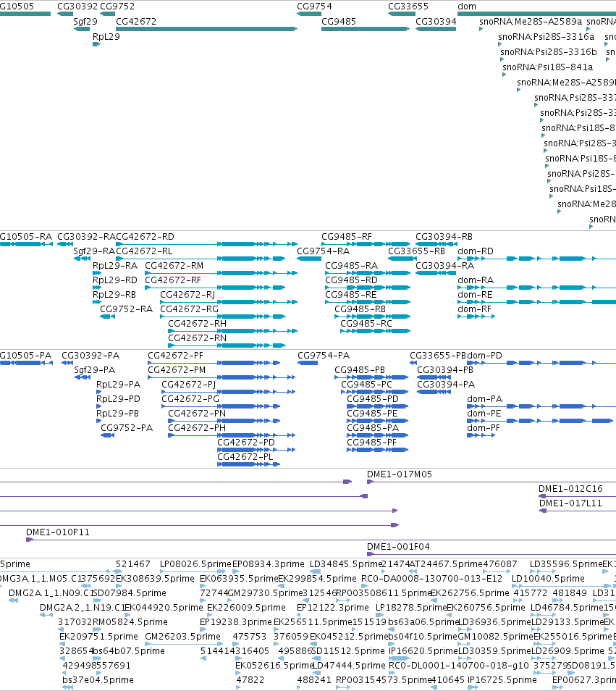Select the CG42672-PL protein label
The height and width of the screenshot is (691, 616).
click(245, 457)
